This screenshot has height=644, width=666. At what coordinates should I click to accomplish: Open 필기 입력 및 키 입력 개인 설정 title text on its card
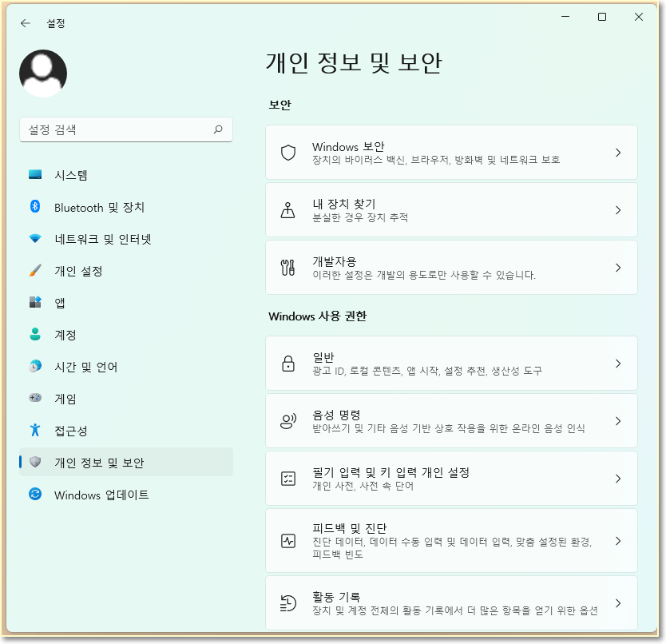390,473
